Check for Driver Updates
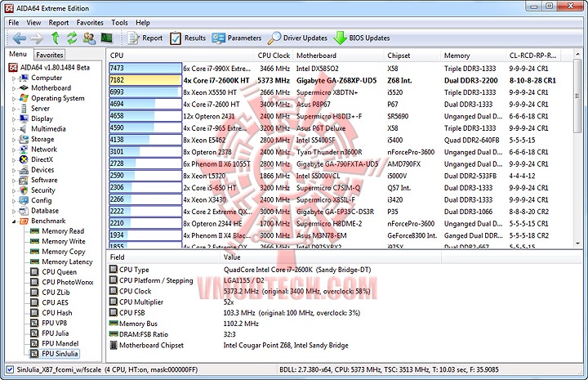Screen dimensions: 588x380 pos(298,38)
